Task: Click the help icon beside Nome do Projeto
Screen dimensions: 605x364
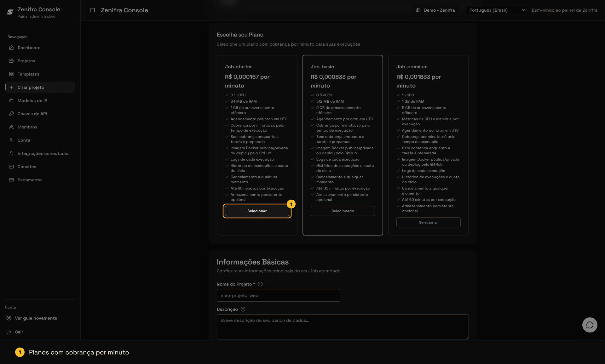Action: coord(260,284)
